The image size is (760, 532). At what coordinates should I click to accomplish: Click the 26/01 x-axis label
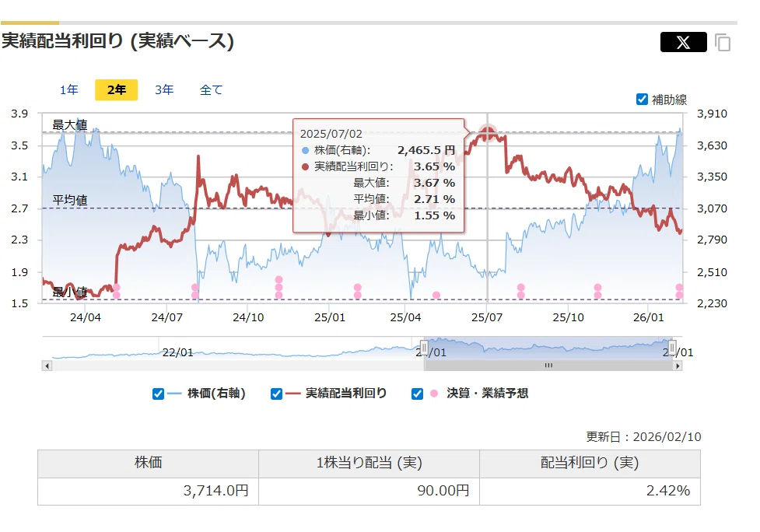tap(649, 318)
